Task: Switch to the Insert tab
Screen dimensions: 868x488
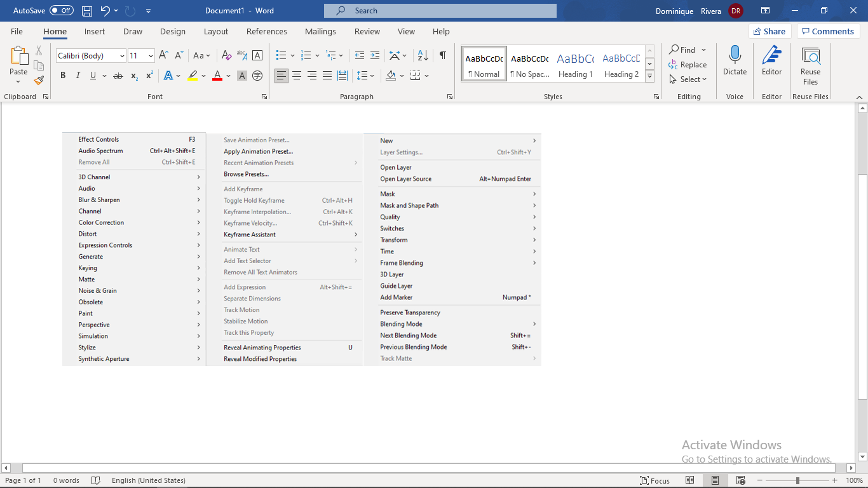Action: 95,31
